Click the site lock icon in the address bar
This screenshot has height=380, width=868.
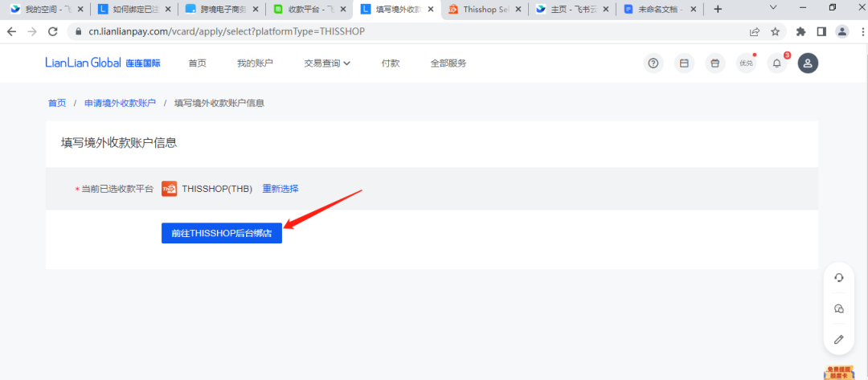tap(78, 31)
